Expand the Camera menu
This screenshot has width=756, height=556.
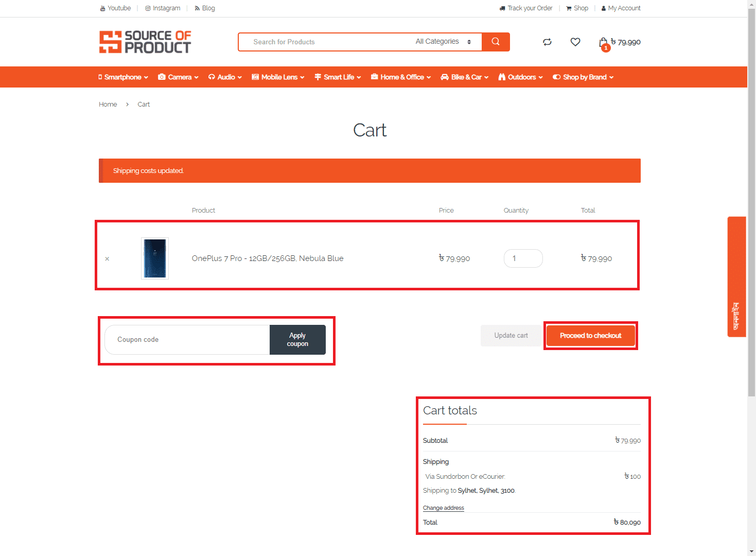(178, 77)
